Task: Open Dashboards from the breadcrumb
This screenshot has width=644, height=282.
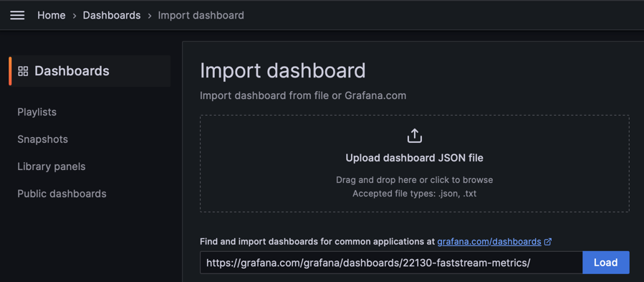Action: 112,16
